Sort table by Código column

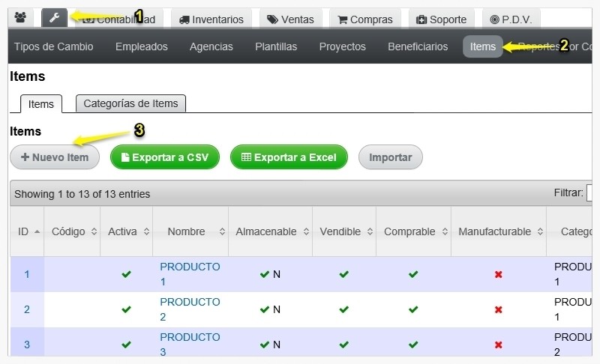72,231
